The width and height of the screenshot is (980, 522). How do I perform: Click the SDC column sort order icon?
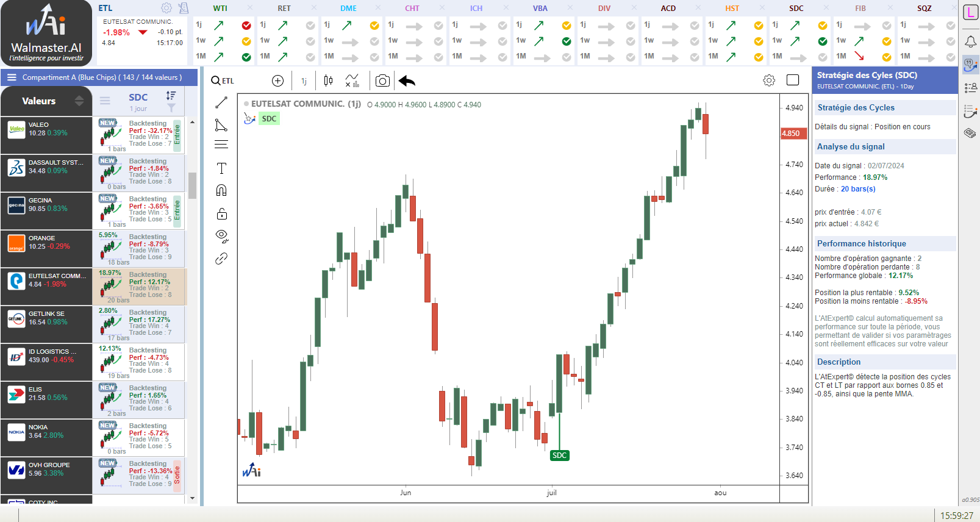tap(171, 96)
